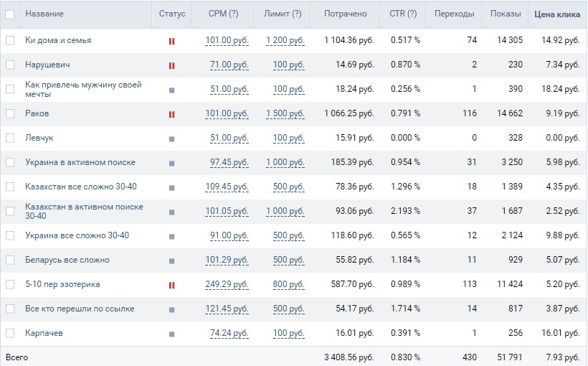Click the stopped status icon for Левчук
The height and width of the screenshot is (366, 588).
point(171,138)
